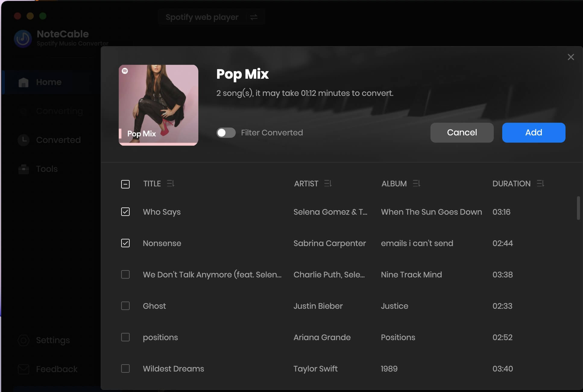
Task: Check the positions song checkbox
Action: (x=125, y=337)
